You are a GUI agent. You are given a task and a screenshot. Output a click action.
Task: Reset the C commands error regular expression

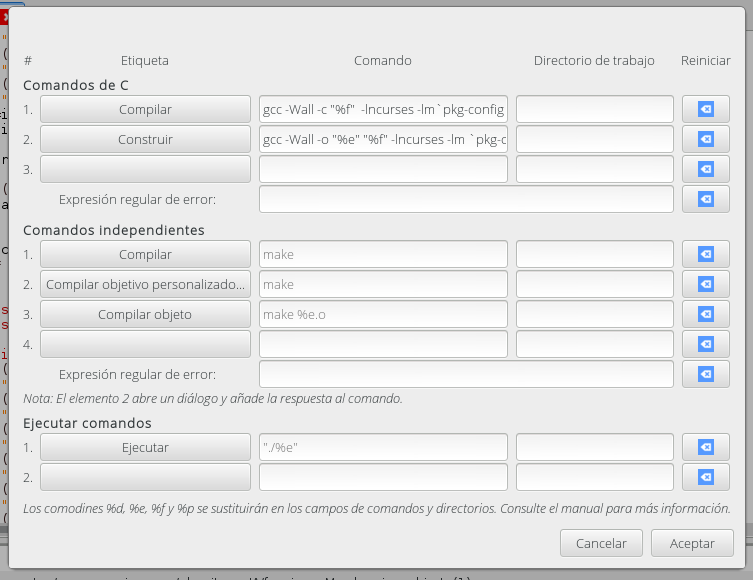pos(706,199)
